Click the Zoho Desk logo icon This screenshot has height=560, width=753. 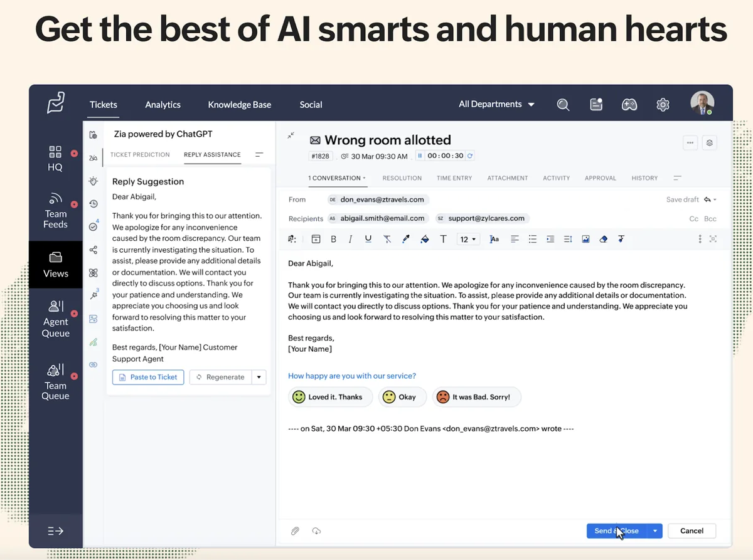[x=56, y=103]
